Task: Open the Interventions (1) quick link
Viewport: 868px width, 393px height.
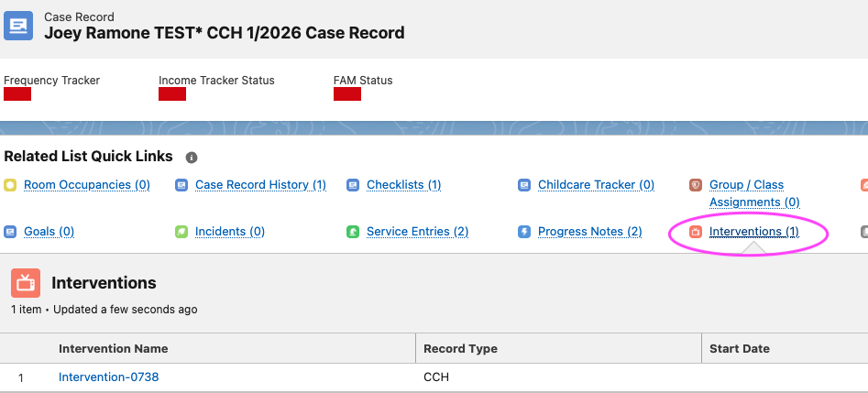Action: click(x=754, y=232)
